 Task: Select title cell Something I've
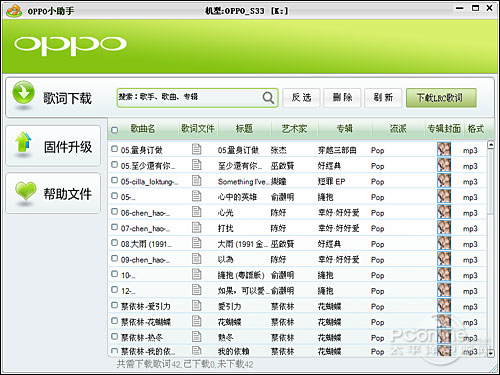[x=243, y=182]
